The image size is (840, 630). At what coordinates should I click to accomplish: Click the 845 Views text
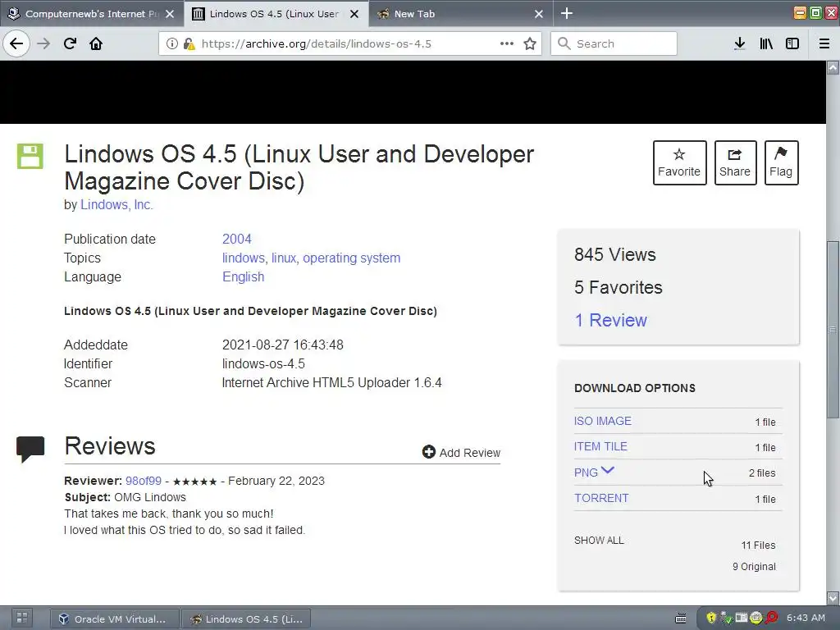pyautogui.click(x=615, y=254)
